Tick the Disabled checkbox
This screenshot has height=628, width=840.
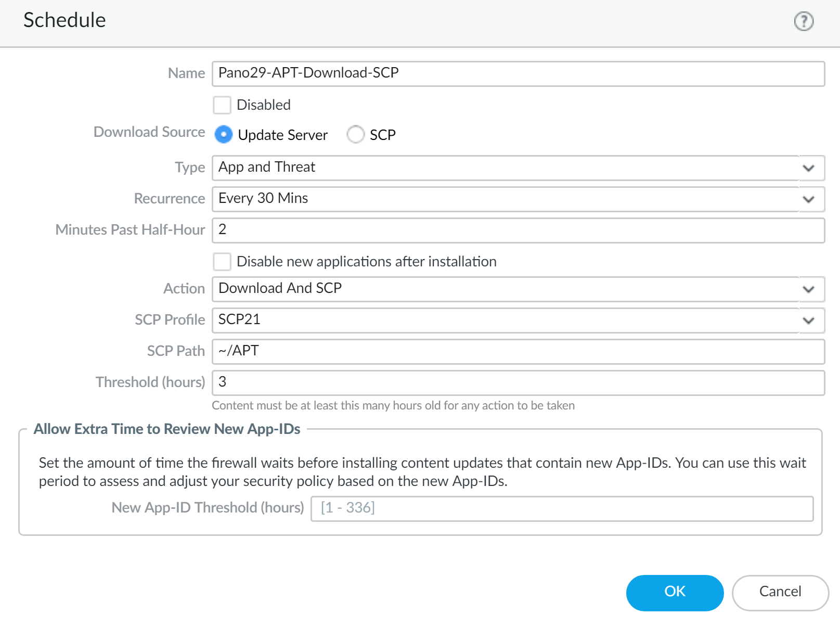(222, 105)
